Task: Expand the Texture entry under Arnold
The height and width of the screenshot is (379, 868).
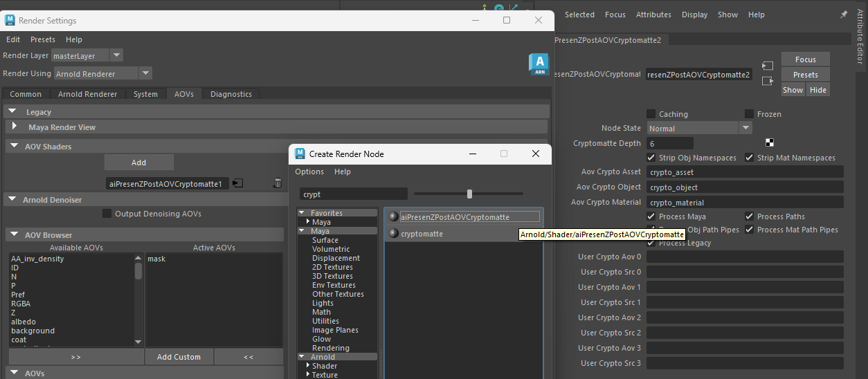Action: [308, 375]
